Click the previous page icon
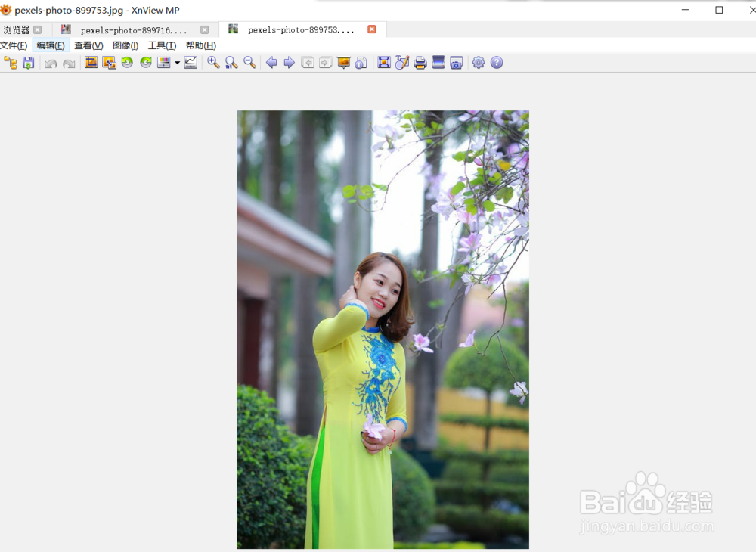Screen dimensions: 756x552 pos(308,63)
